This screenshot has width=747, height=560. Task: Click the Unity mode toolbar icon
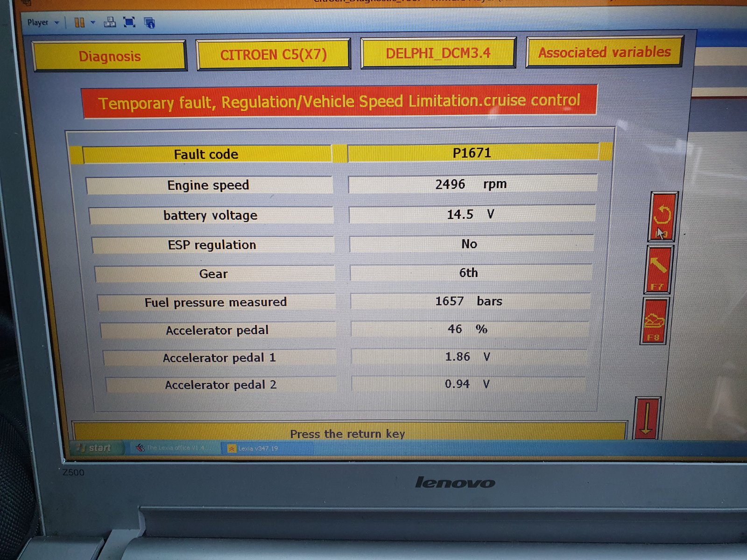click(149, 22)
